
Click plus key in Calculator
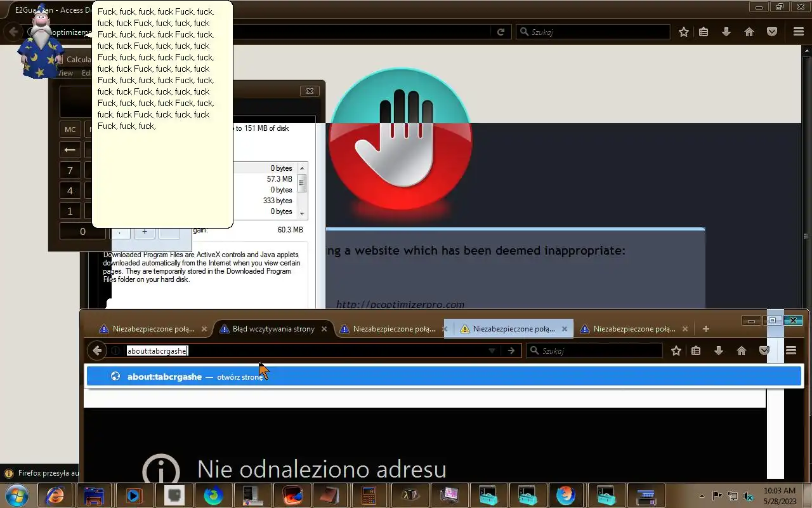[x=145, y=232]
